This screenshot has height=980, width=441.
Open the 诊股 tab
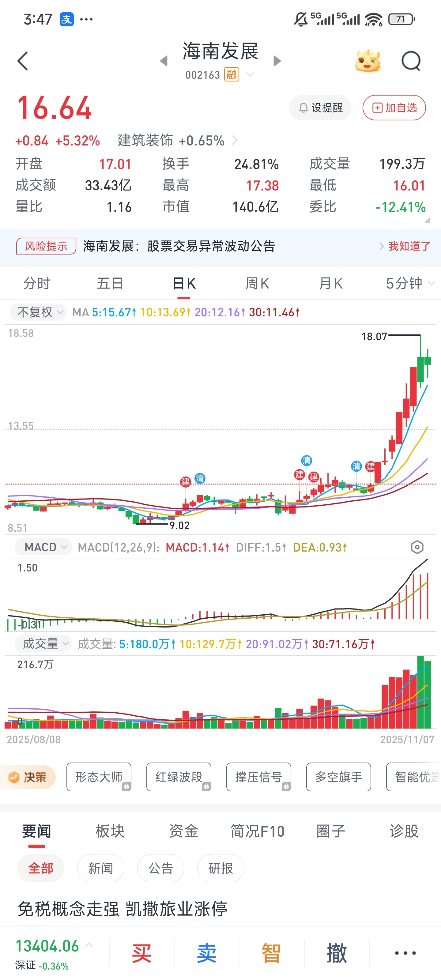click(x=404, y=831)
